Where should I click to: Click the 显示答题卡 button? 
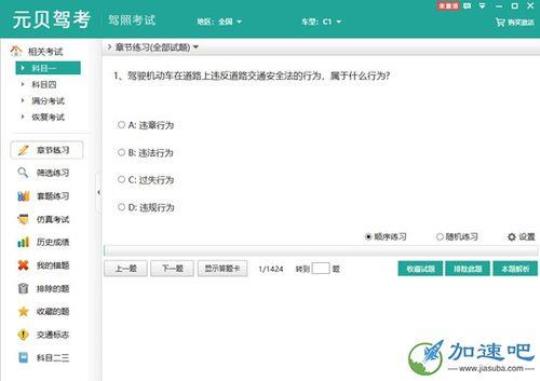pos(222,269)
